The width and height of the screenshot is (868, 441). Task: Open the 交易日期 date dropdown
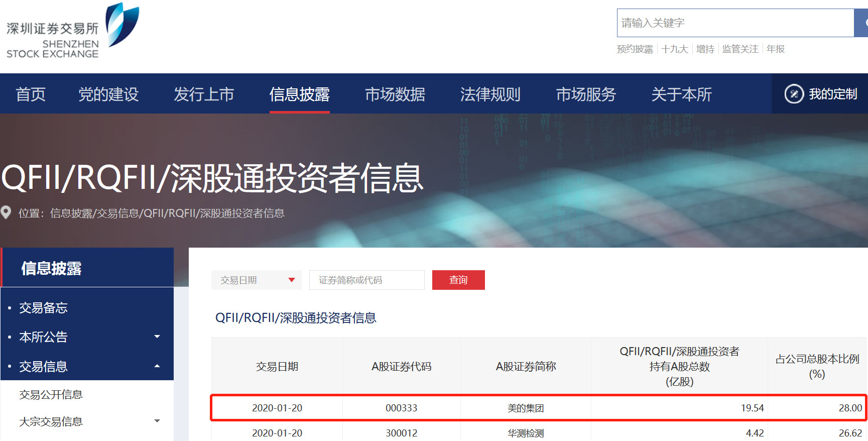point(256,280)
